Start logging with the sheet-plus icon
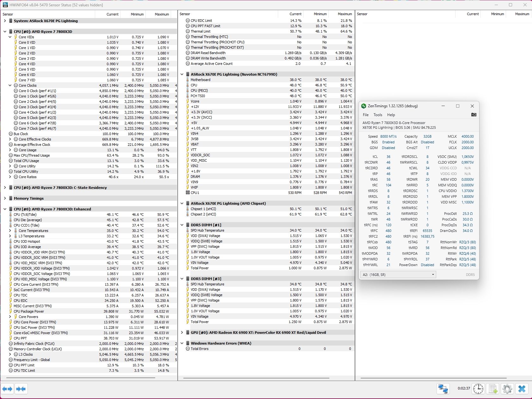Image resolution: width=532 pixels, height=399 pixels. click(x=493, y=389)
